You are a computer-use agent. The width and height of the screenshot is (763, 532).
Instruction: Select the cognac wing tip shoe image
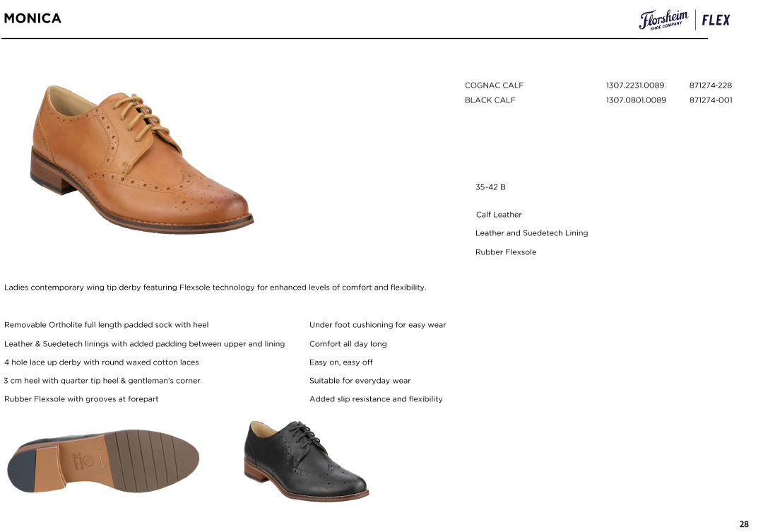[x=141, y=159]
